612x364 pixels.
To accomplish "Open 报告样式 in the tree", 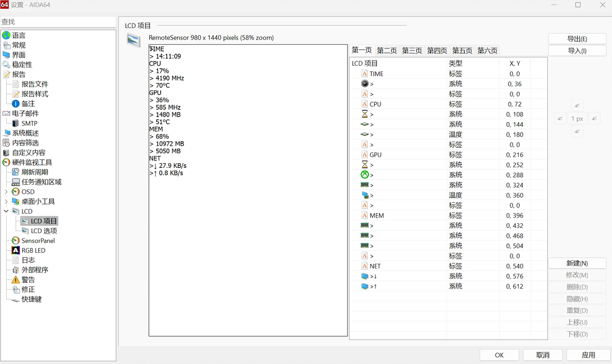I will coord(35,93).
